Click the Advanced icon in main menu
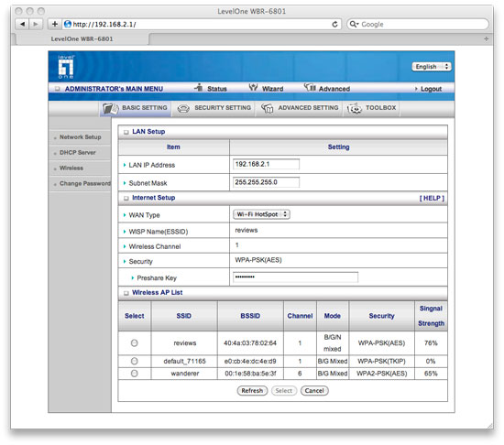Screen dimensions: 504x445 [310, 87]
